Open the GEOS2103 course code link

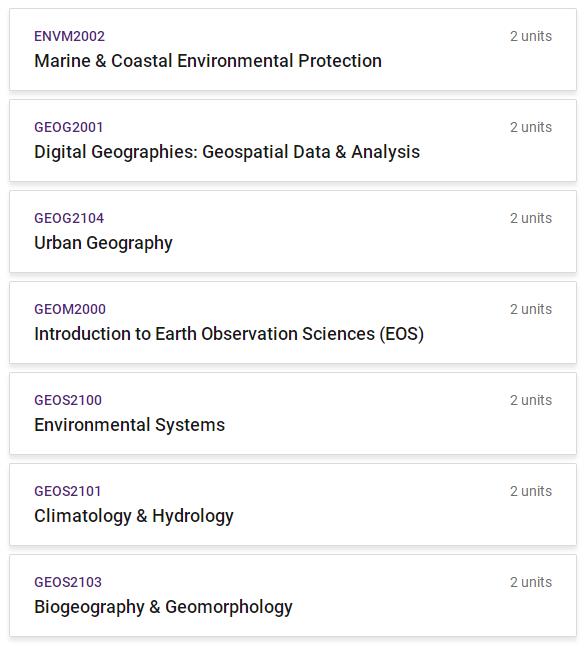point(68,582)
